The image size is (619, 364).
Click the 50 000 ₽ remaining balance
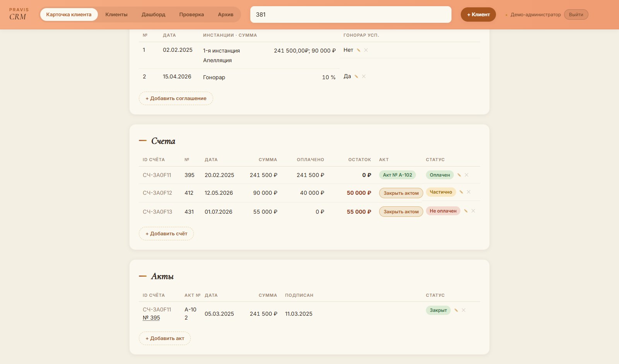click(x=359, y=193)
